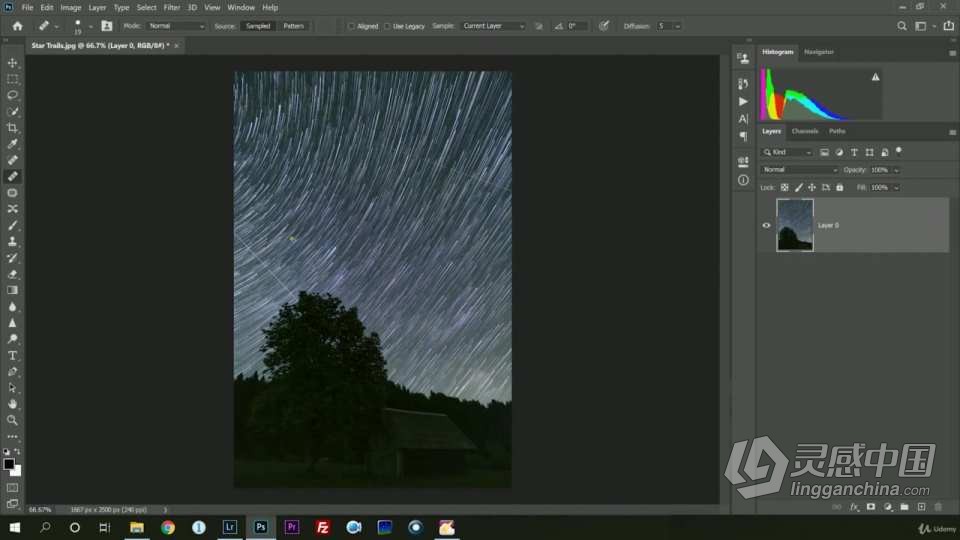The height and width of the screenshot is (540, 960).
Task: Select the Path Selection tool
Action: click(x=12, y=388)
